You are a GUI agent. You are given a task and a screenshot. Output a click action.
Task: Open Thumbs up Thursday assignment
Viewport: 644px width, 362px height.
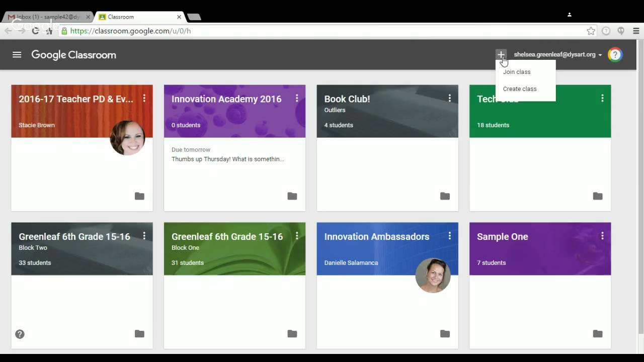(x=228, y=159)
